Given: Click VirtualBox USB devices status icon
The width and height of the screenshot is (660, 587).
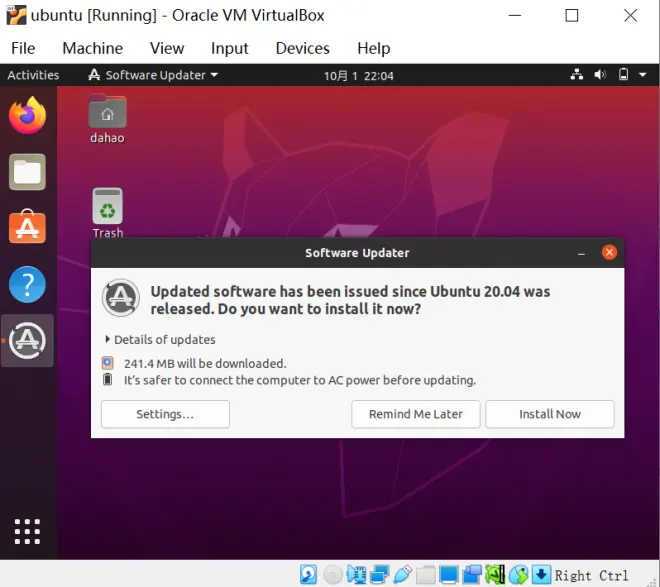Looking at the screenshot, I should pyautogui.click(x=402, y=574).
